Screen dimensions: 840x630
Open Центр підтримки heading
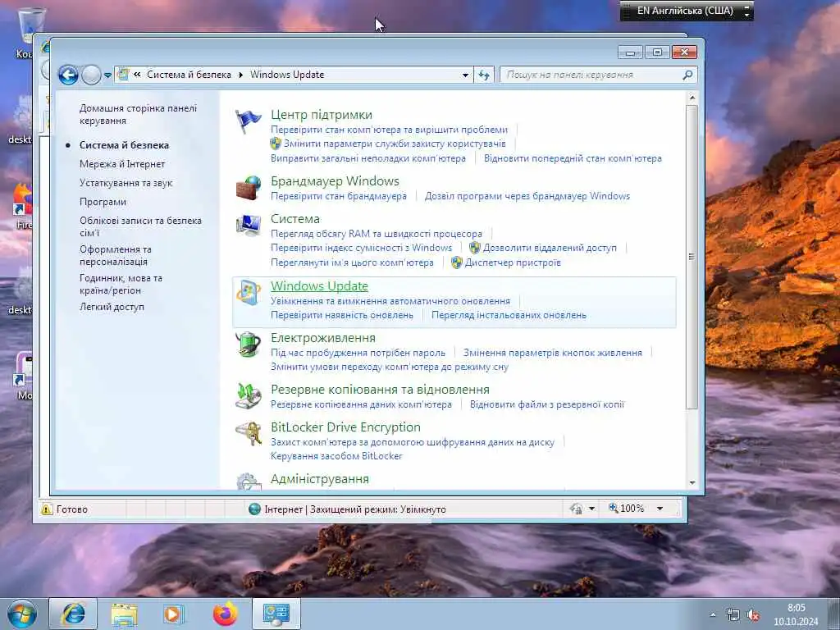tap(322, 115)
